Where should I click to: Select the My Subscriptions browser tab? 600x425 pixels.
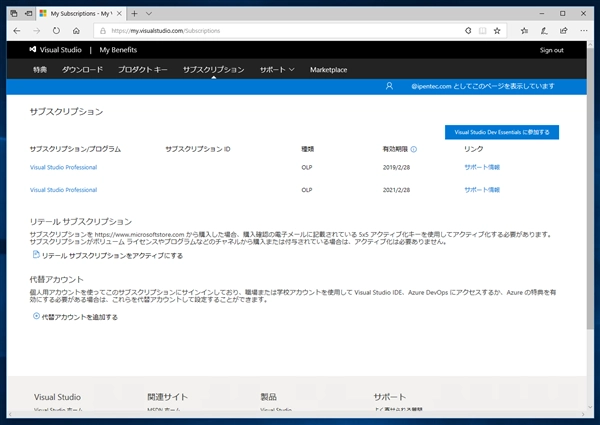click(80, 13)
